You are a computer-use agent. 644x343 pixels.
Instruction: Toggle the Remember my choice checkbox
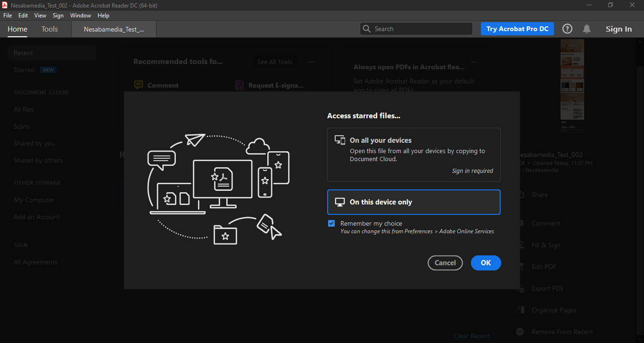pos(331,223)
